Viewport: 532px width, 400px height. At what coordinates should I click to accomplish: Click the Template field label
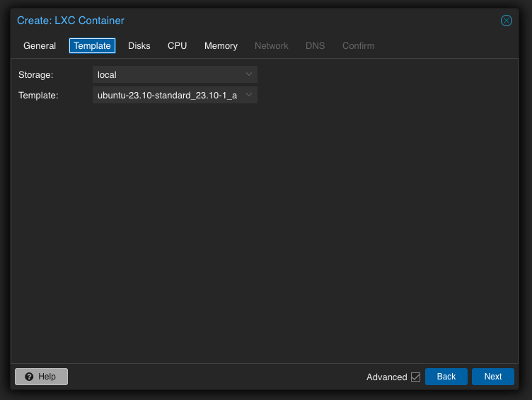click(x=38, y=95)
